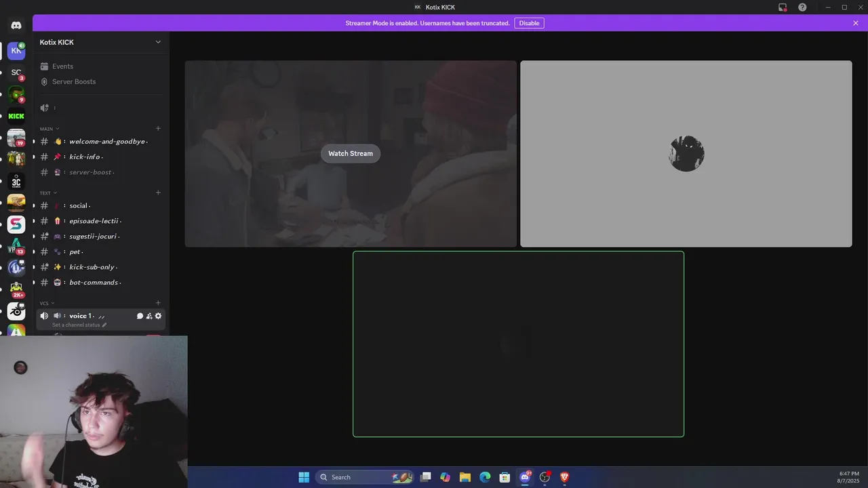The width and height of the screenshot is (868, 488).
Task: Open the bot-commands channel
Action: (101, 282)
